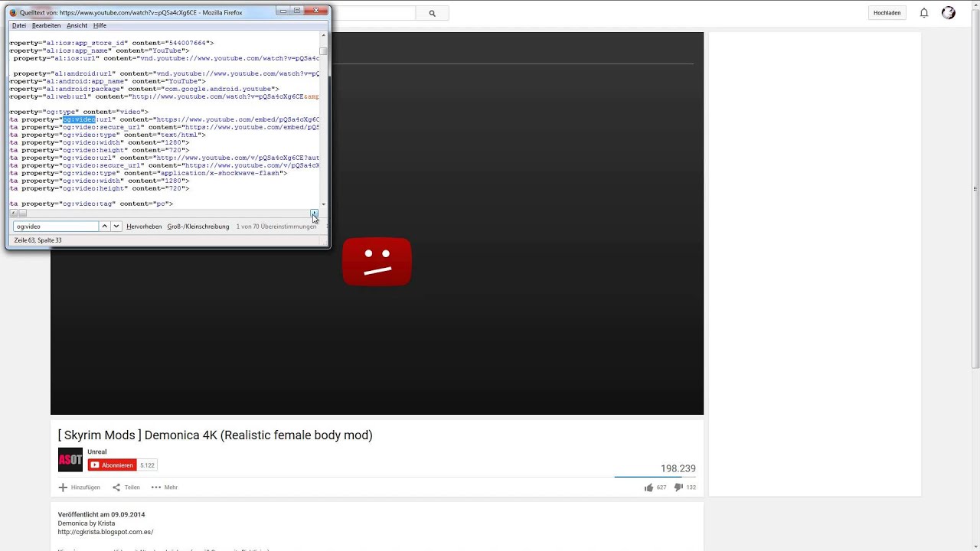980x551 pixels.
Task: Click the thumbs down dislike icon
Action: (x=678, y=487)
